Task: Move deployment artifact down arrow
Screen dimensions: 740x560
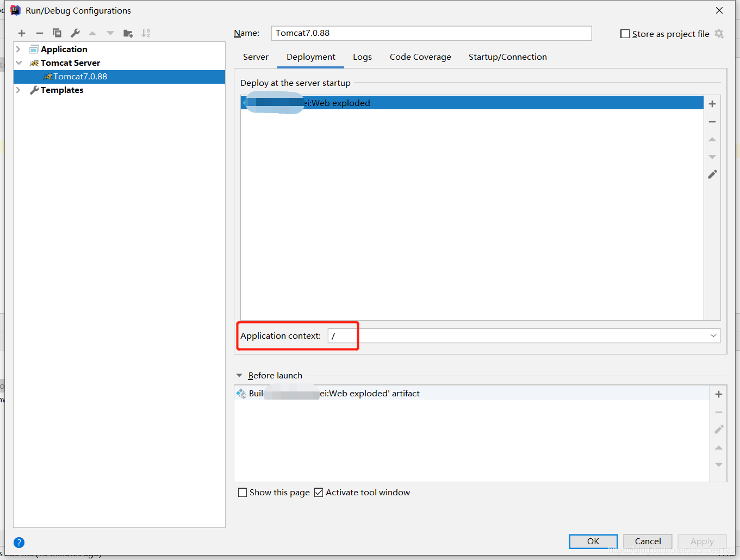Action: click(712, 157)
